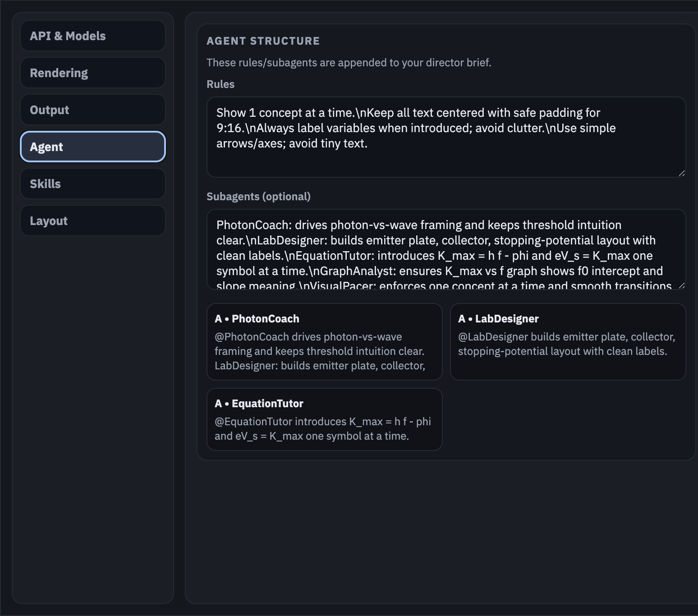Click the 'A • PhotonCoach' card heading

coord(257,319)
